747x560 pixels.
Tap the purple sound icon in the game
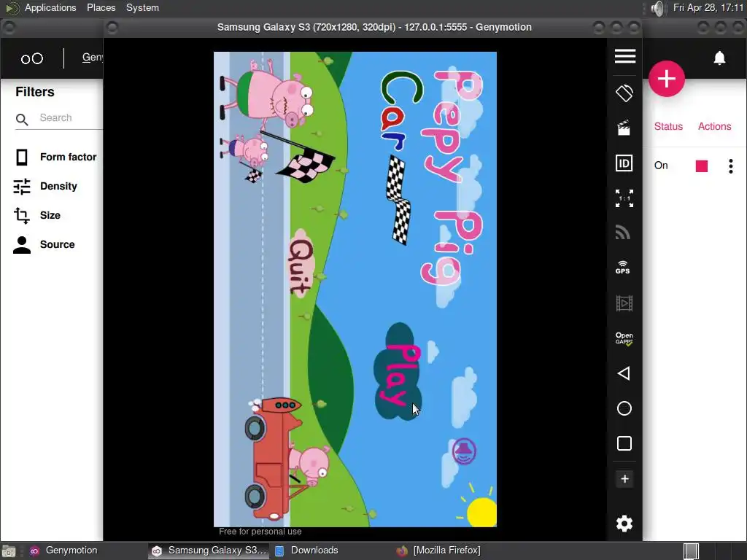coord(464,451)
